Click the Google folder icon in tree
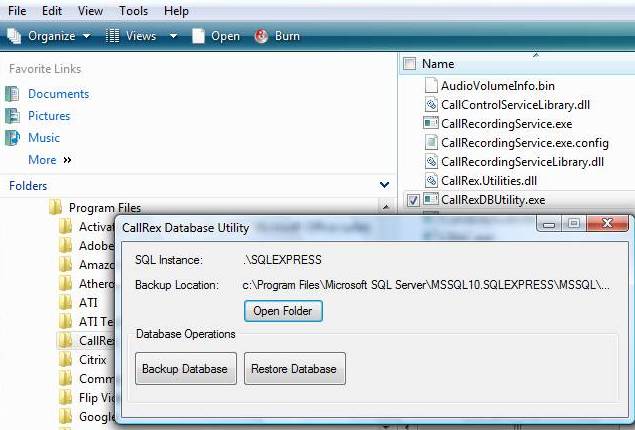 click(65, 417)
